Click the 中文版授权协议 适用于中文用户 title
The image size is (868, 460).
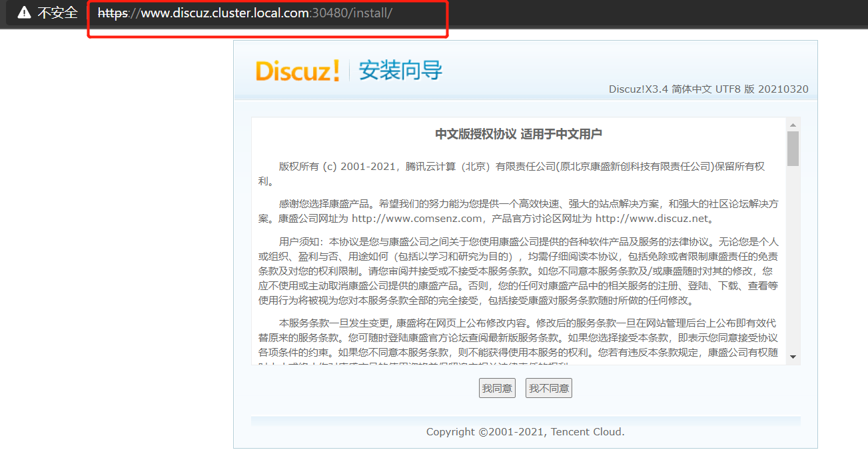pos(518,134)
